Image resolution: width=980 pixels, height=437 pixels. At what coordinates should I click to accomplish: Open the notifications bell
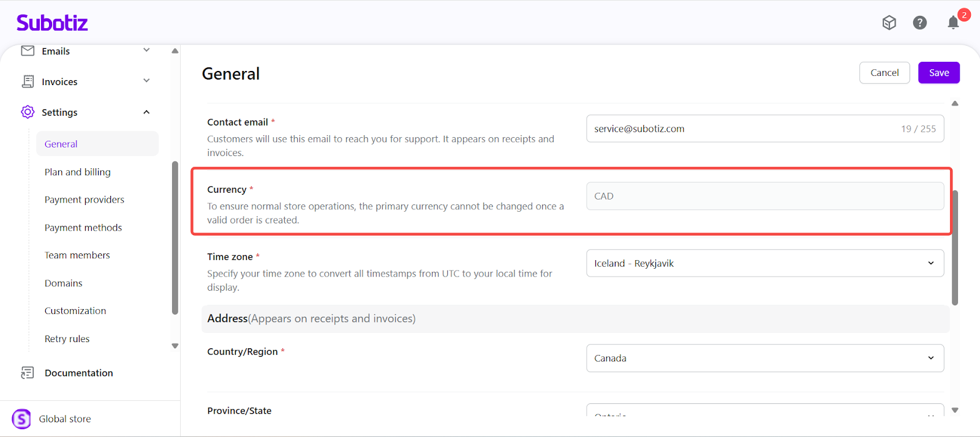[x=953, y=23]
